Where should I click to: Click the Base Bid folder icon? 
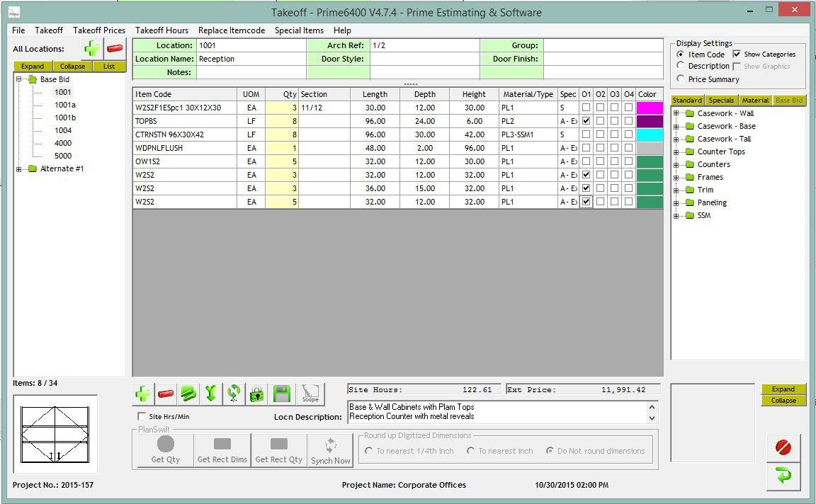click(x=33, y=79)
